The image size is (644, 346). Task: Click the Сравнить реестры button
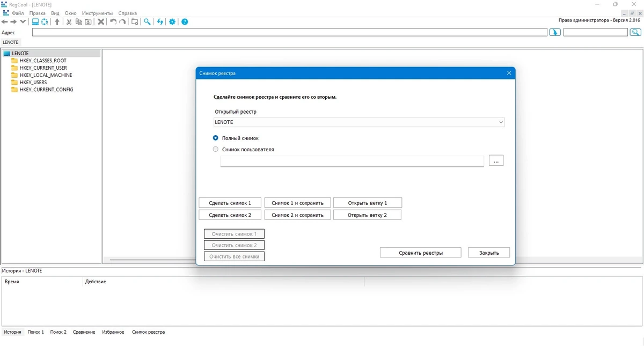coord(420,253)
